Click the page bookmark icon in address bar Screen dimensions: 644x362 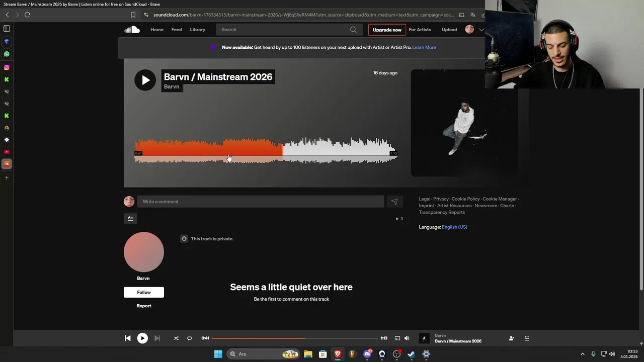pyautogui.click(x=133, y=15)
